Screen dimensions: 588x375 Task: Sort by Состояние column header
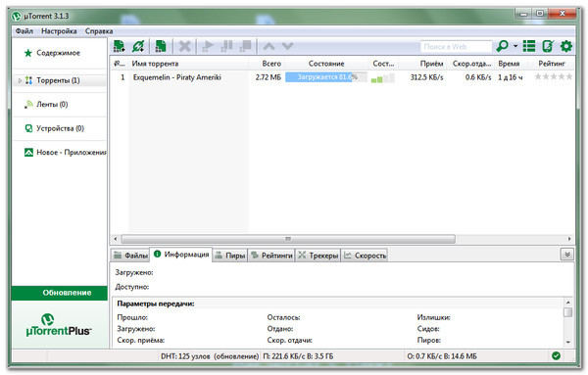coord(326,64)
